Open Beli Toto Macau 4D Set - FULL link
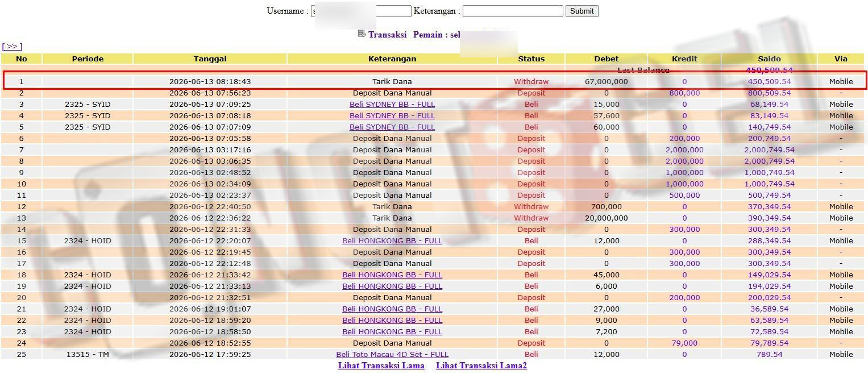Image resolution: width=868 pixels, height=378 pixels. tap(392, 355)
